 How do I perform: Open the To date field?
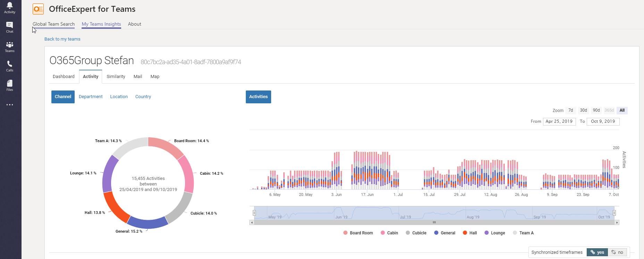tap(603, 121)
